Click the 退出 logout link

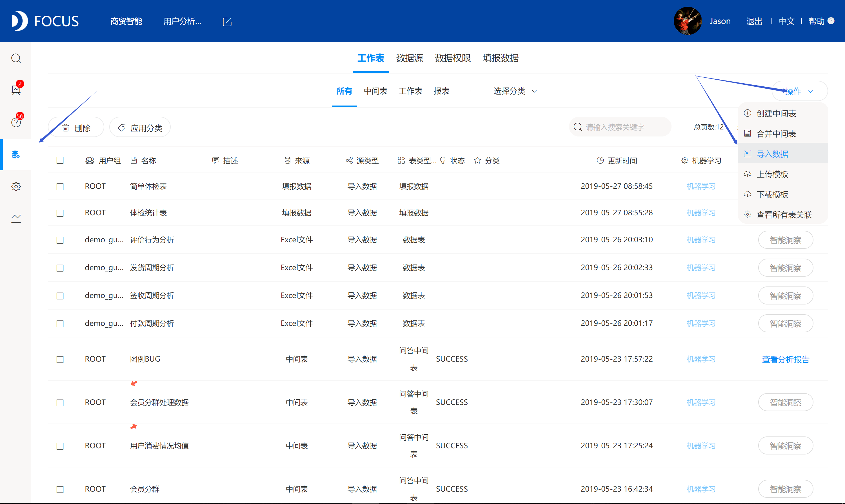tap(754, 21)
